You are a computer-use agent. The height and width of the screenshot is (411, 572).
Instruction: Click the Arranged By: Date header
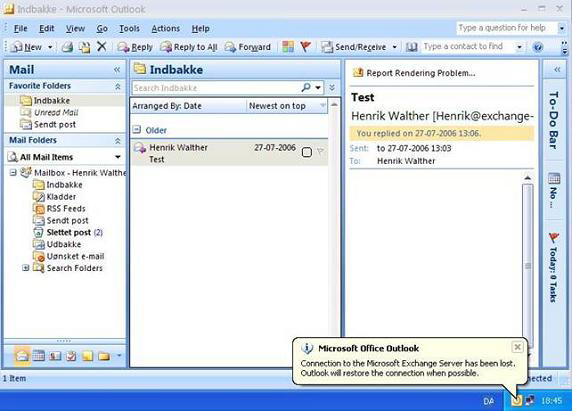(188, 106)
